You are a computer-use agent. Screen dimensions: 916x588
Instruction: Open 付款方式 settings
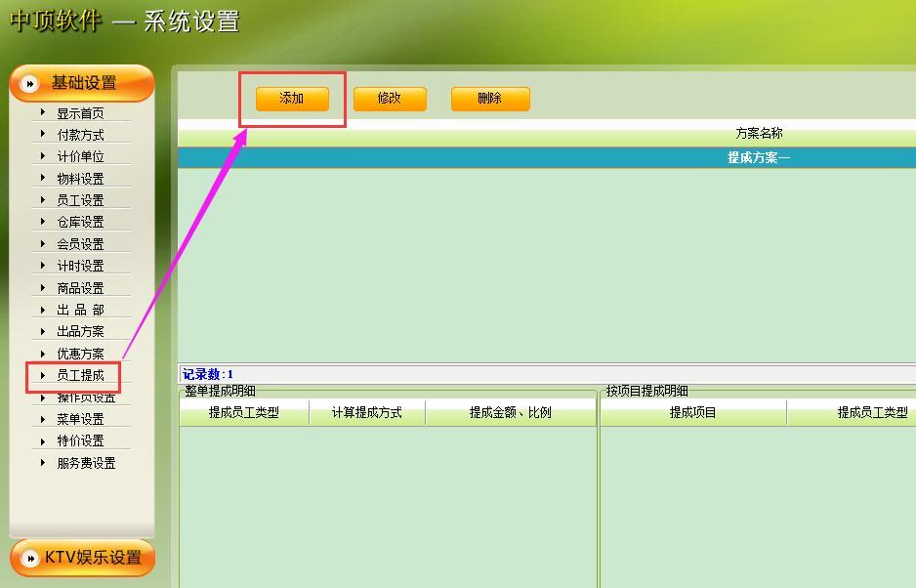(80, 135)
